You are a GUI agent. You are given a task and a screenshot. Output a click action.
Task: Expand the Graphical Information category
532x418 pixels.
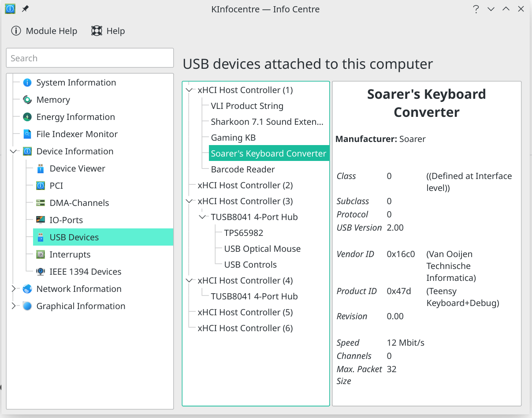14,306
